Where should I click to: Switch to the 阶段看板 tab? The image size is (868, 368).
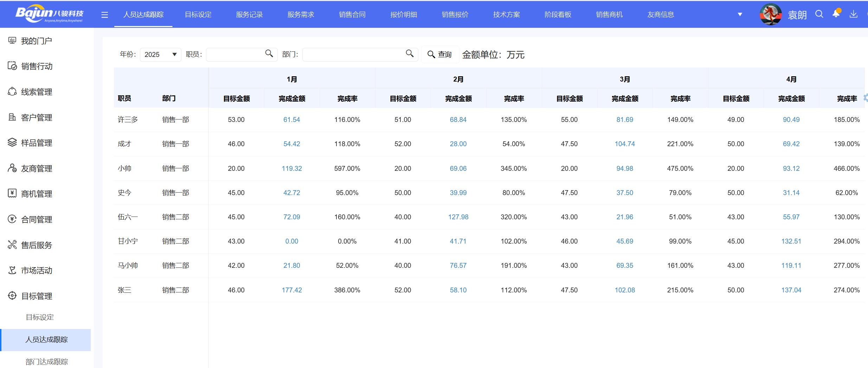(x=558, y=15)
